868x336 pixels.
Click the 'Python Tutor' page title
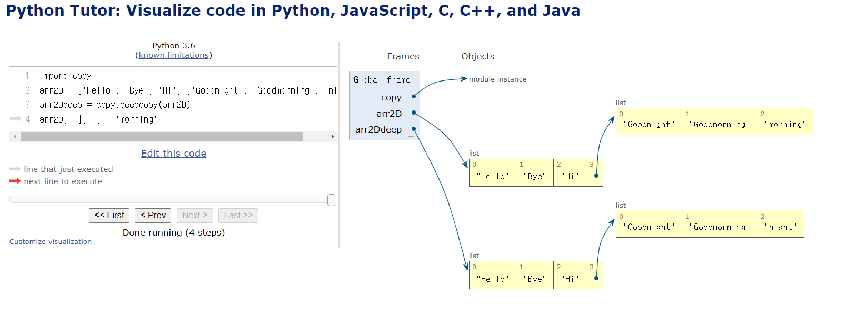tap(293, 11)
